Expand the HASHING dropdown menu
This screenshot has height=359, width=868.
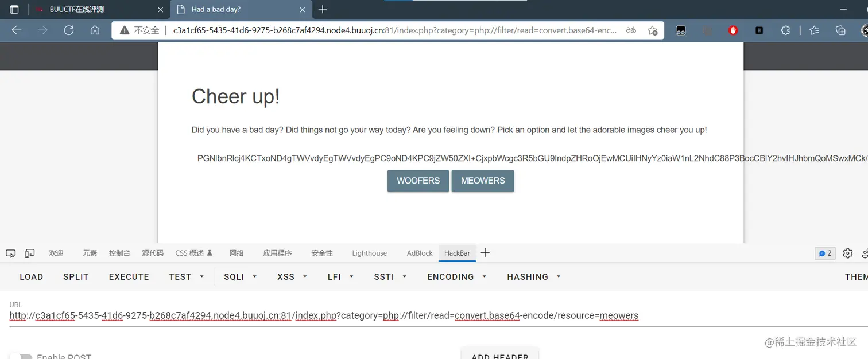point(534,276)
